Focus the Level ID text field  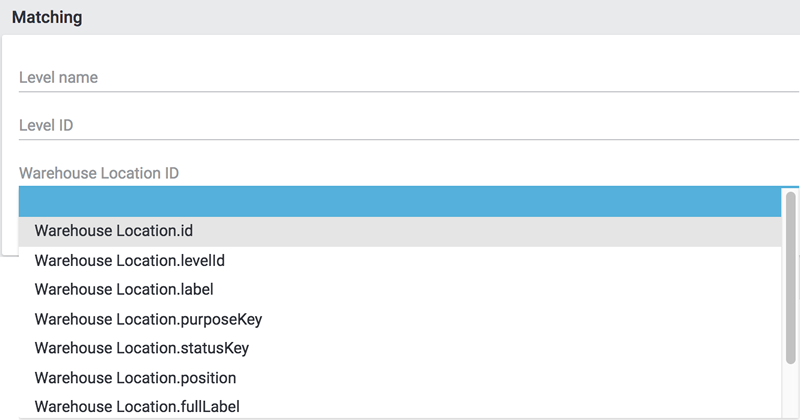click(x=400, y=125)
